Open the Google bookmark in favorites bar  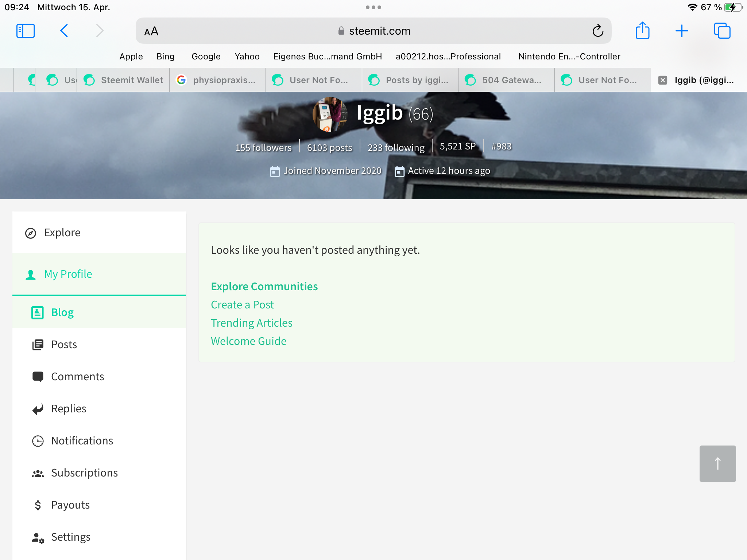(206, 57)
